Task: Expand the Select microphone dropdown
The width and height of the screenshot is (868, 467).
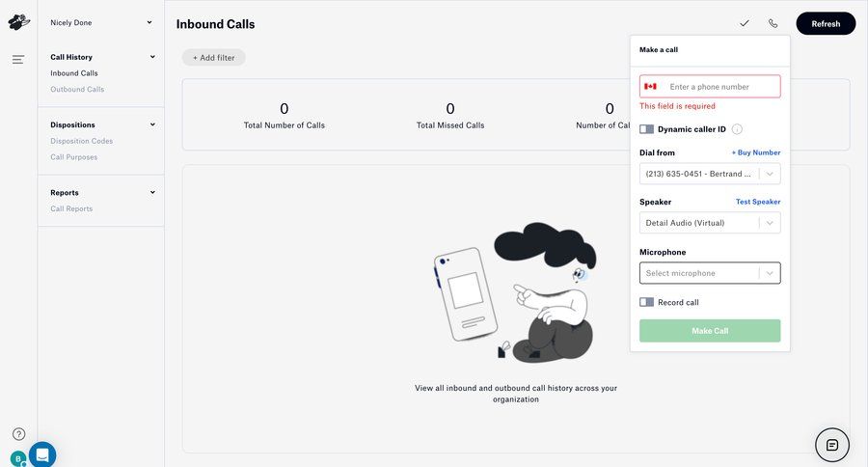Action: 710,273
